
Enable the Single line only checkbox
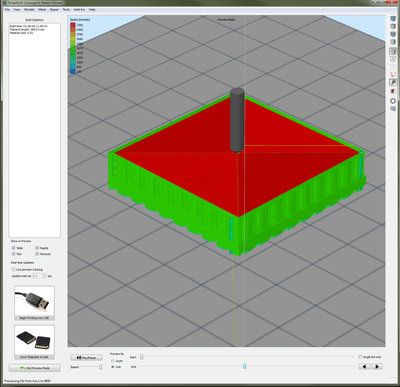click(x=360, y=357)
